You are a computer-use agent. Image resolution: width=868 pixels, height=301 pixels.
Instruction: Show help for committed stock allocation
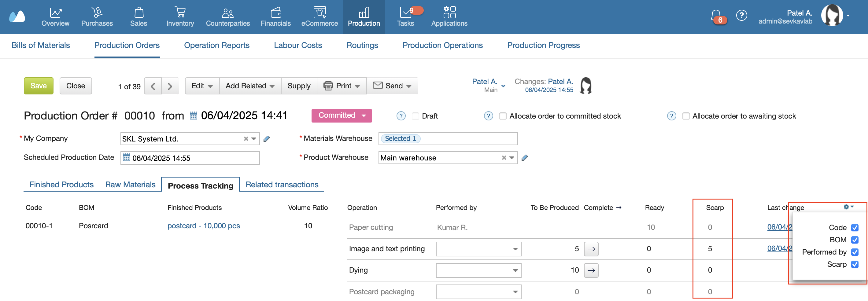coord(488,116)
